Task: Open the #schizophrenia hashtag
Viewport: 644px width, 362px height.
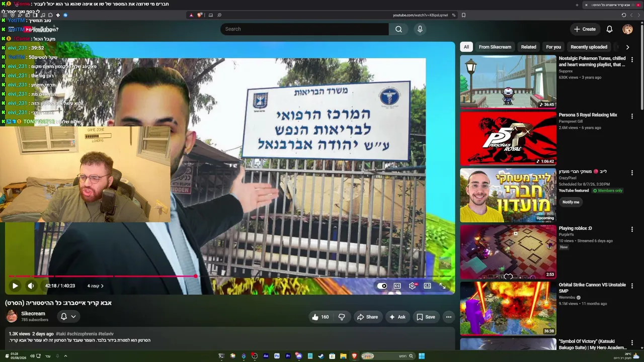Action: 82,334
